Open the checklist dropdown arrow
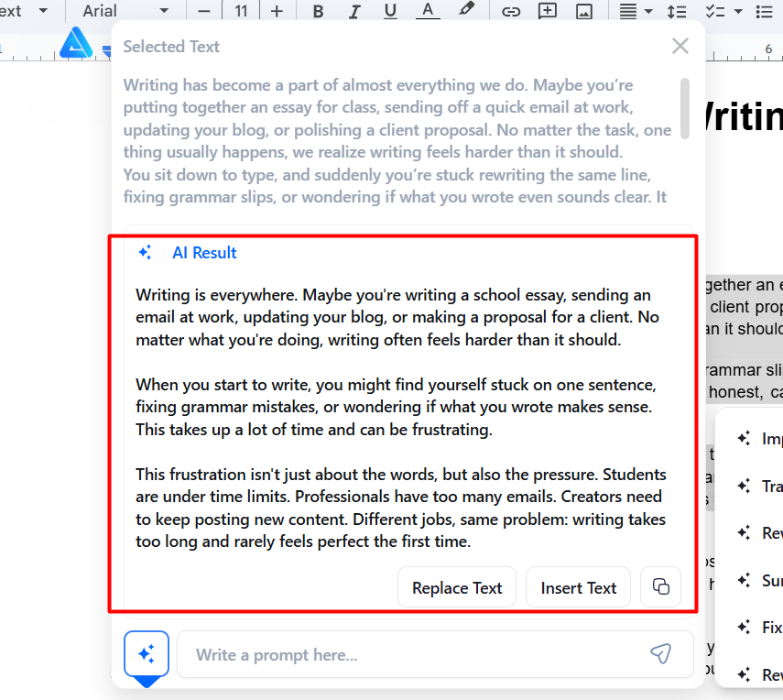 pyautogui.click(x=738, y=11)
